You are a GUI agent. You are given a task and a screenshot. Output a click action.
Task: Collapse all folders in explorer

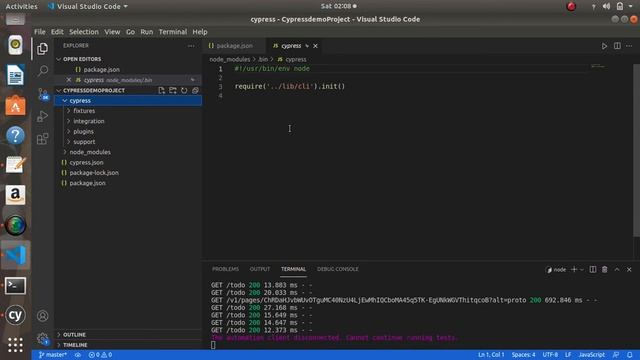pyautogui.click(x=195, y=90)
